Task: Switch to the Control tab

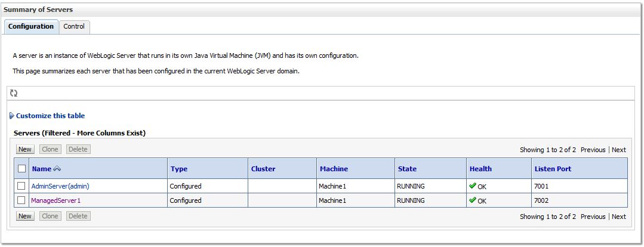Action: [74, 26]
